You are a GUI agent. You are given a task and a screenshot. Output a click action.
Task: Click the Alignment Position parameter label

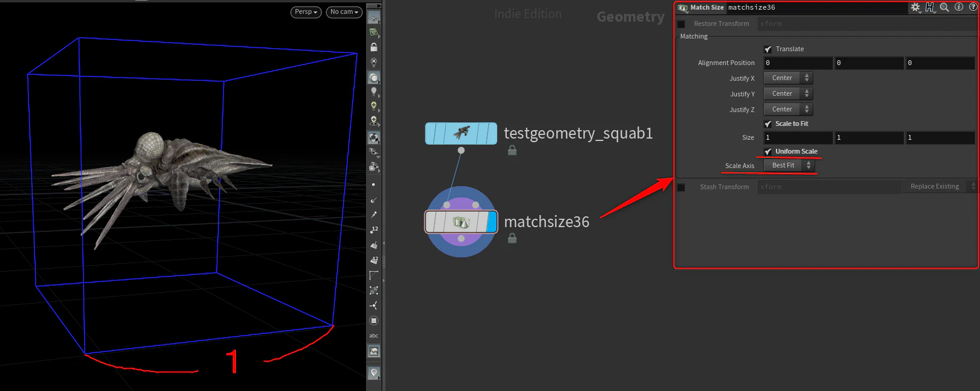tap(726, 63)
